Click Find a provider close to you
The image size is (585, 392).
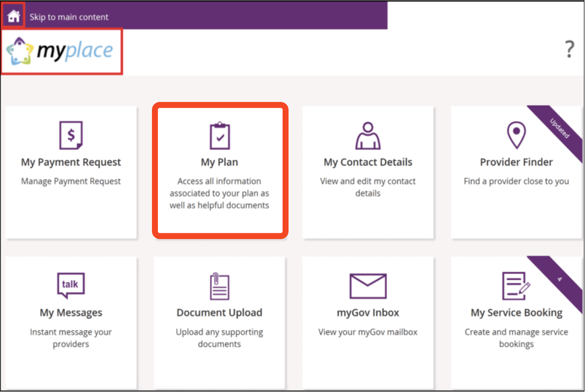click(515, 181)
